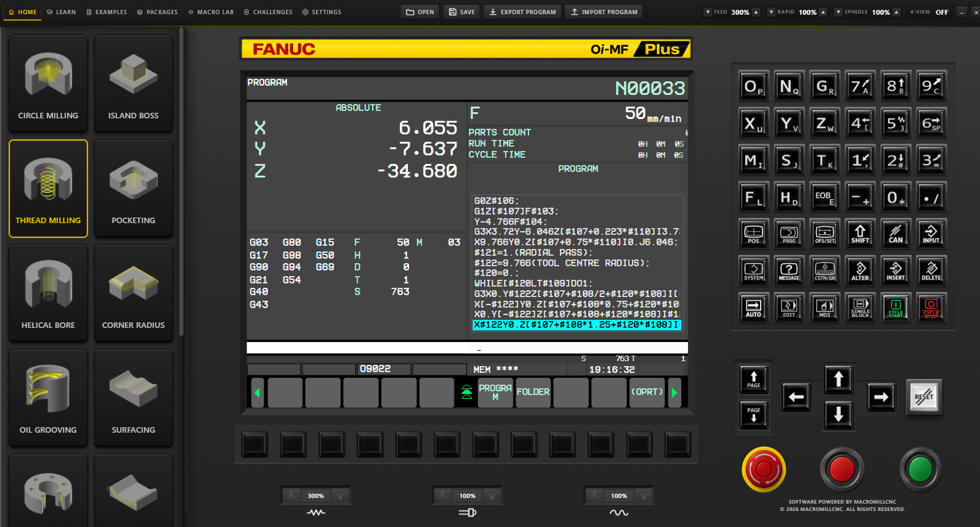This screenshot has height=527, width=980.
Task: Open the MESSAGE function key
Action: pos(789,271)
